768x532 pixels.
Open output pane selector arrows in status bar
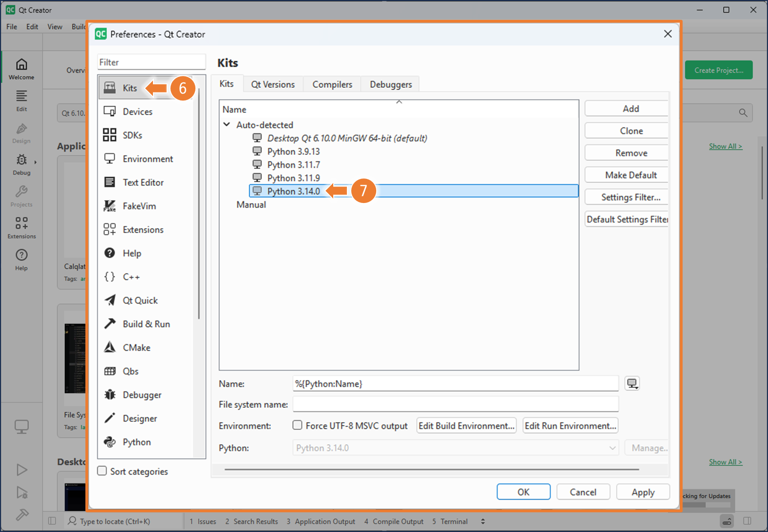click(482, 521)
